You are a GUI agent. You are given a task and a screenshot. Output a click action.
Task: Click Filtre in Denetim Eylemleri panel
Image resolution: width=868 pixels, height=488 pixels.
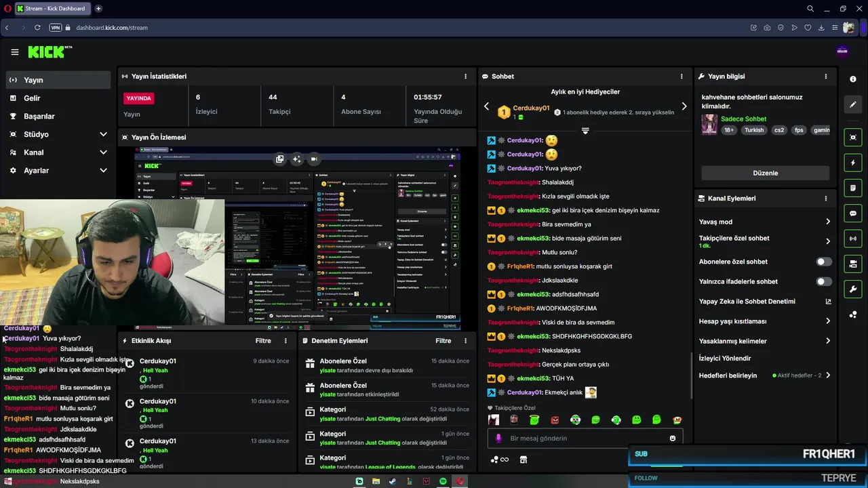[443, 341]
